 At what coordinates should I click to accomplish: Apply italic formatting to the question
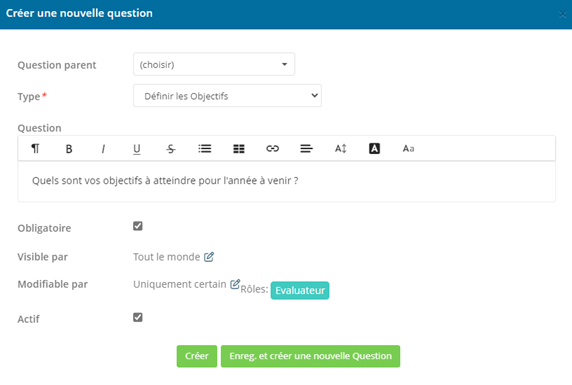click(103, 149)
